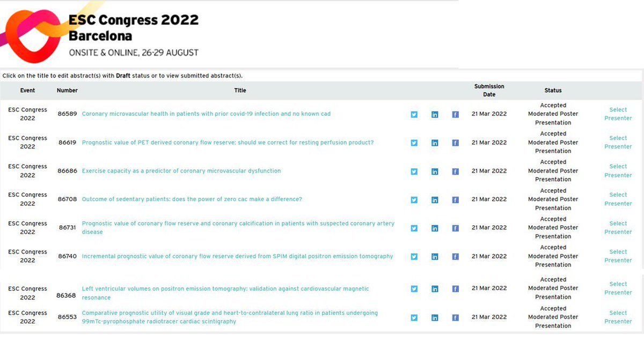Share abstract 86619 on Facebook
This screenshot has width=644, height=362.
(x=455, y=143)
